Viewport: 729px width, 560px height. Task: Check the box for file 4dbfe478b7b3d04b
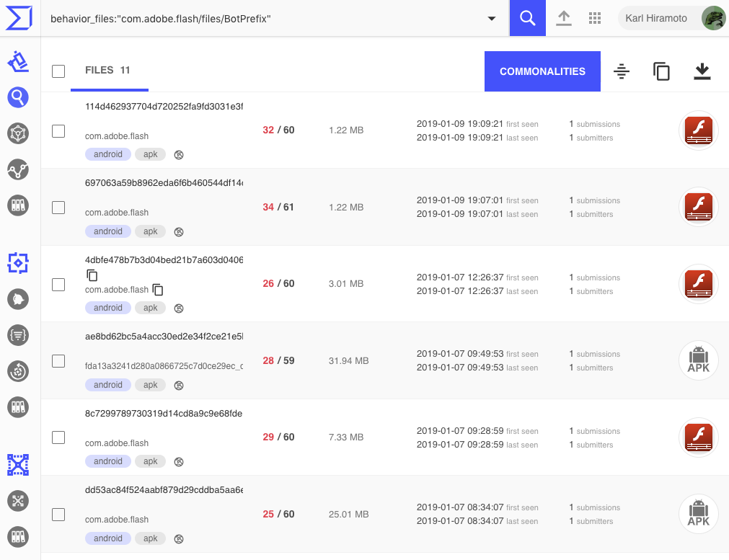[58, 285]
